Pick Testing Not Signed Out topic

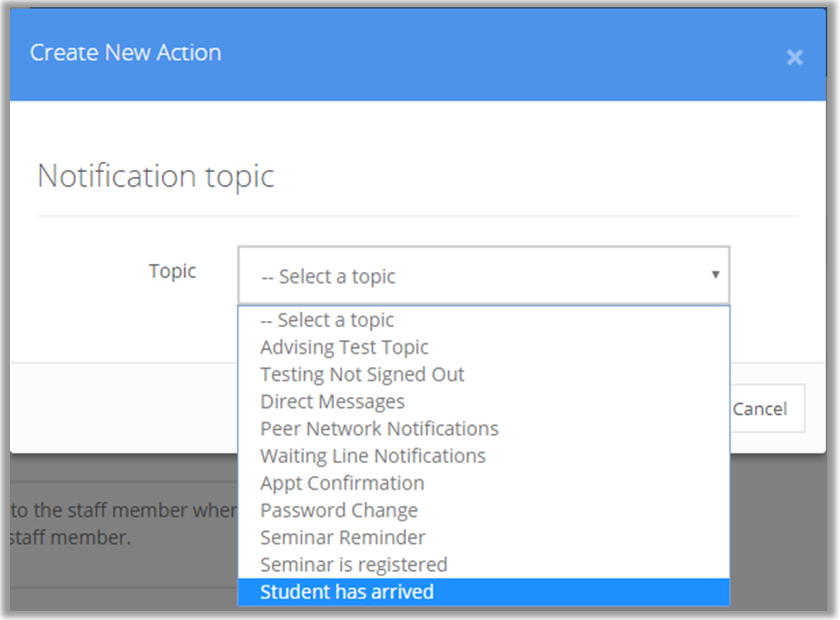[362, 374]
